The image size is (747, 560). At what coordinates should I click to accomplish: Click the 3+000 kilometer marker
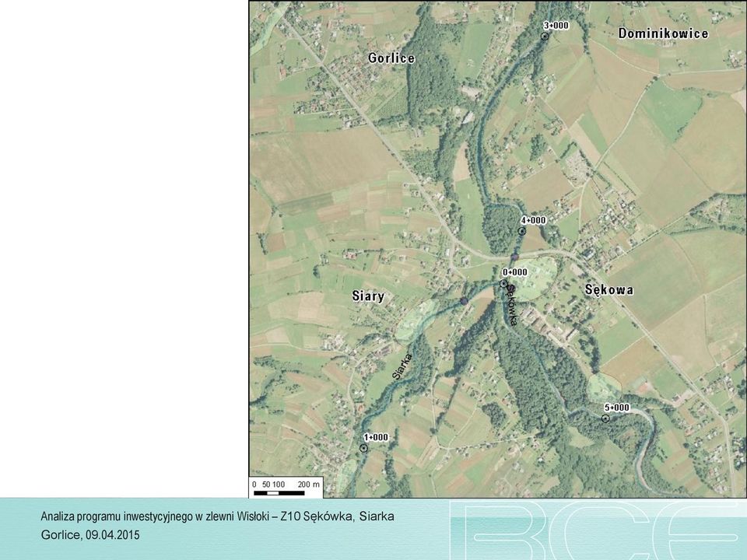click(545, 37)
